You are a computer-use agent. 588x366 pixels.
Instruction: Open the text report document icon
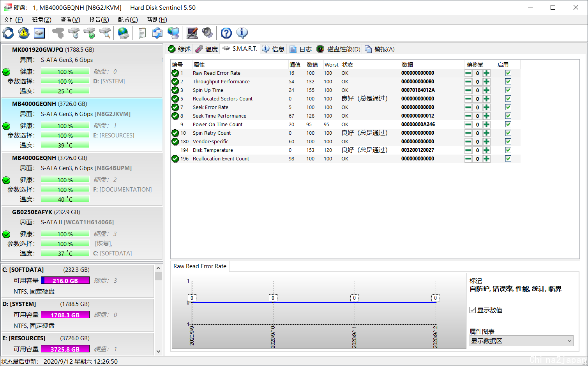142,33
